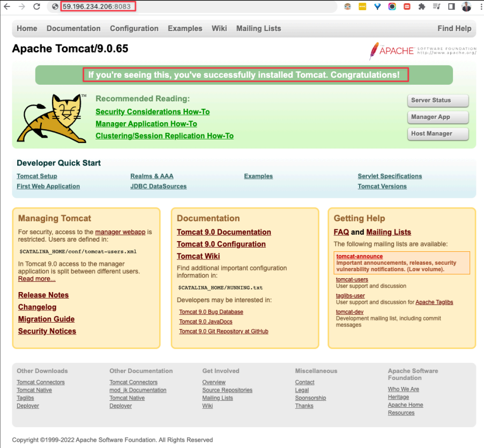Click the browser back arrow
484x448 pixels.
click(7, 6)
